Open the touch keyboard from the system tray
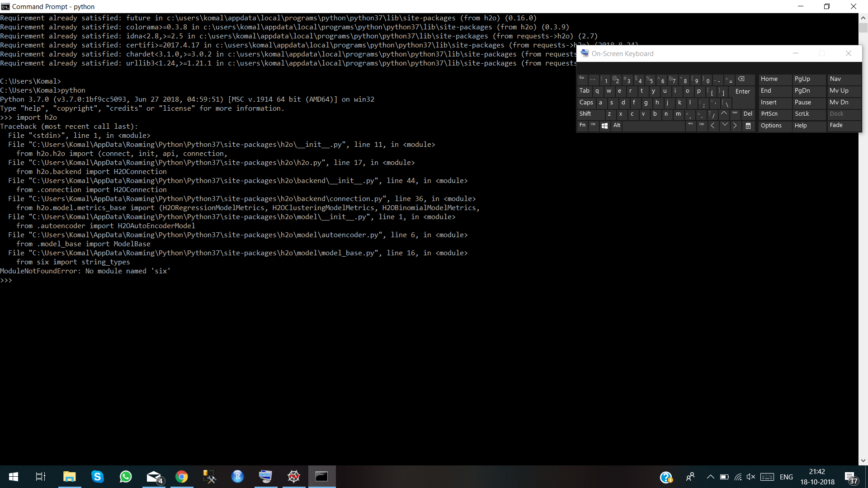The image size is (868, 488). click(768, 477)
